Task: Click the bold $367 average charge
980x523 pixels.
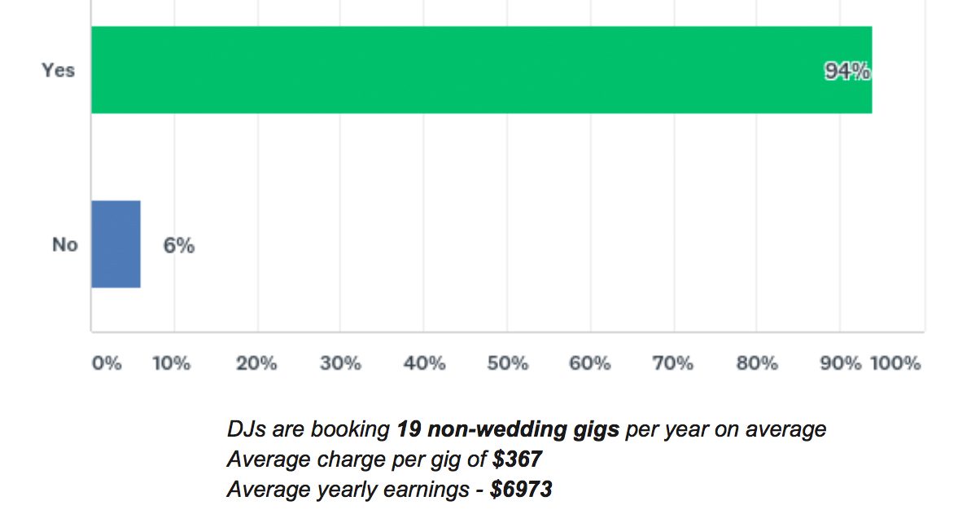Action: (x=517, y=460)
